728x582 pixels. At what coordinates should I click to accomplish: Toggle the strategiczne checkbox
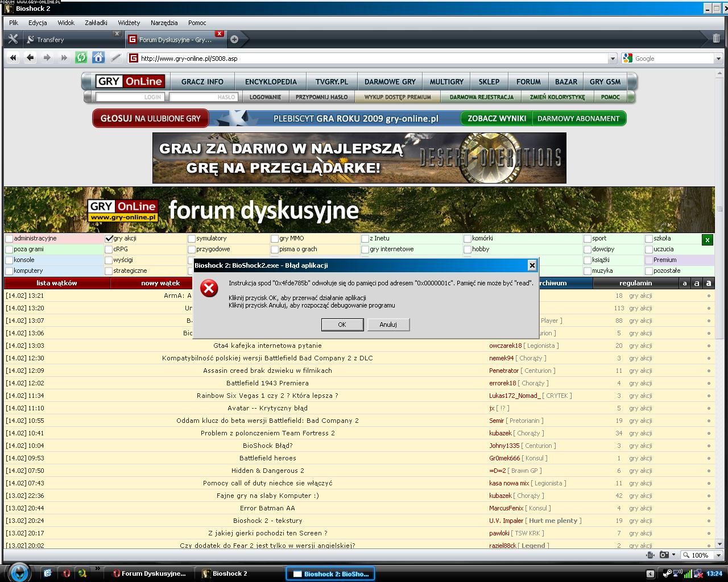109,271
